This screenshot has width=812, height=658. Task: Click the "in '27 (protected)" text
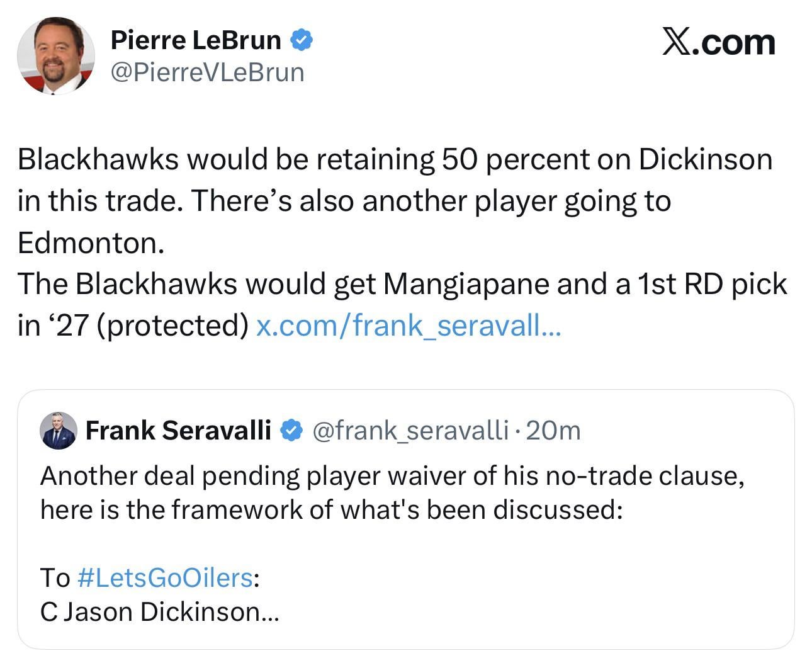(x=133, y=326)
